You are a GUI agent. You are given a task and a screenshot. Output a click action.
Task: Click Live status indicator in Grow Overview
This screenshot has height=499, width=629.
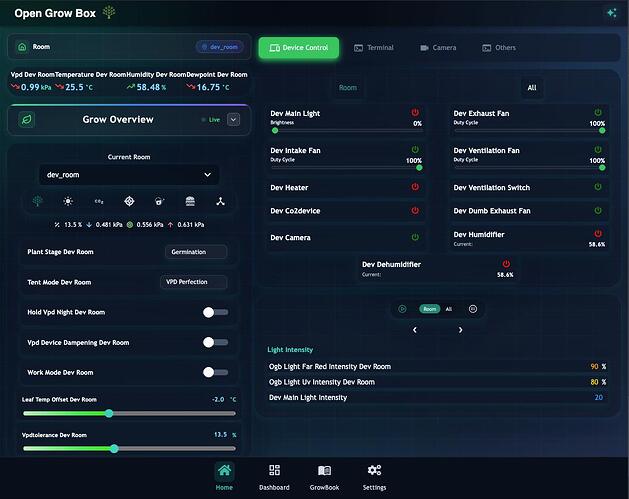coord(211,120)
